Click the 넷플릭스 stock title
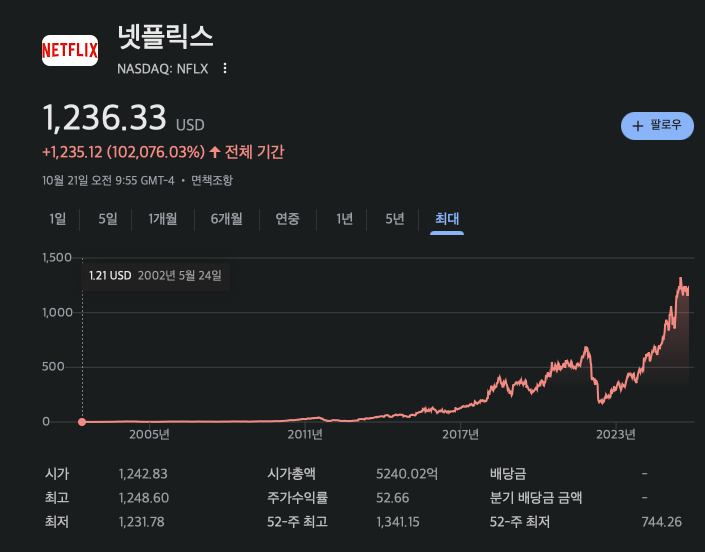Image resolution: width=705 pixels, height=552 pixels. click(x=166, y=37)
